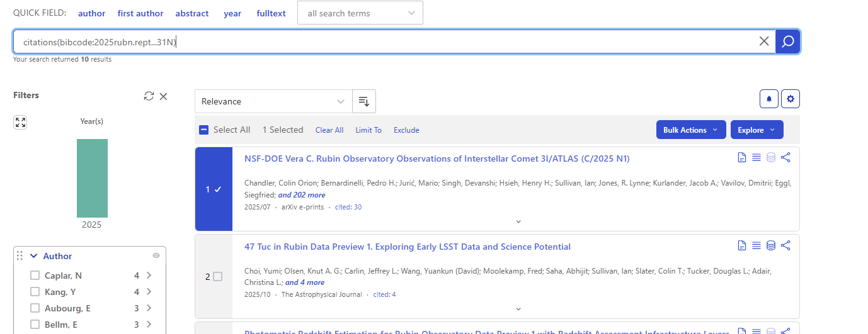Clear the search query with X icon
The image size is (868, 334).
pos(764,42)
